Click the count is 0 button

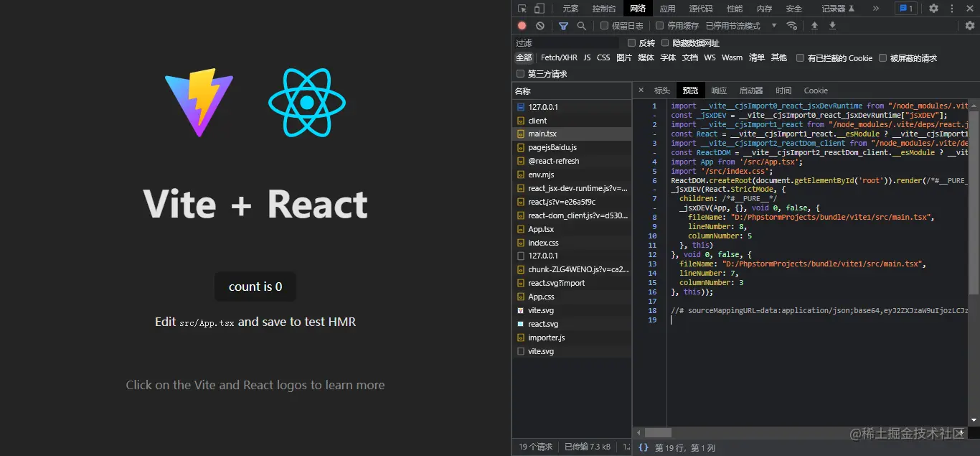click(x=255, y=287)
